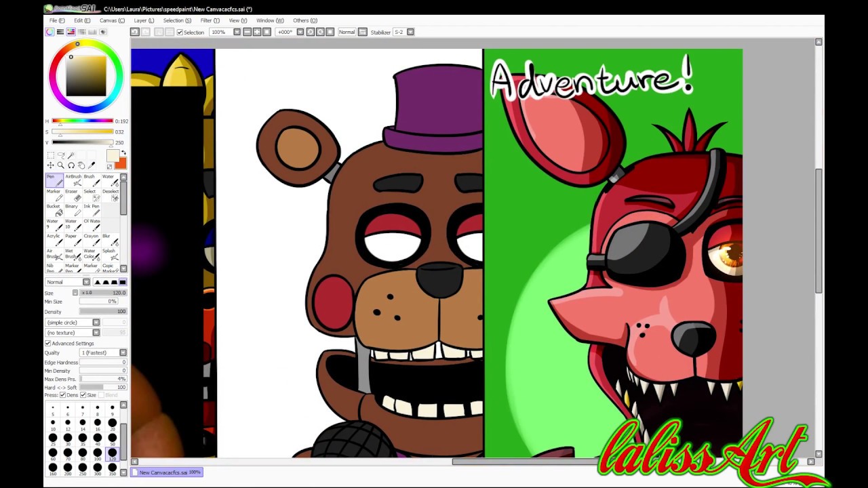The image size is (868, 488).
Task: Select brush size 50 preset
Action: (x=113, y=438)
